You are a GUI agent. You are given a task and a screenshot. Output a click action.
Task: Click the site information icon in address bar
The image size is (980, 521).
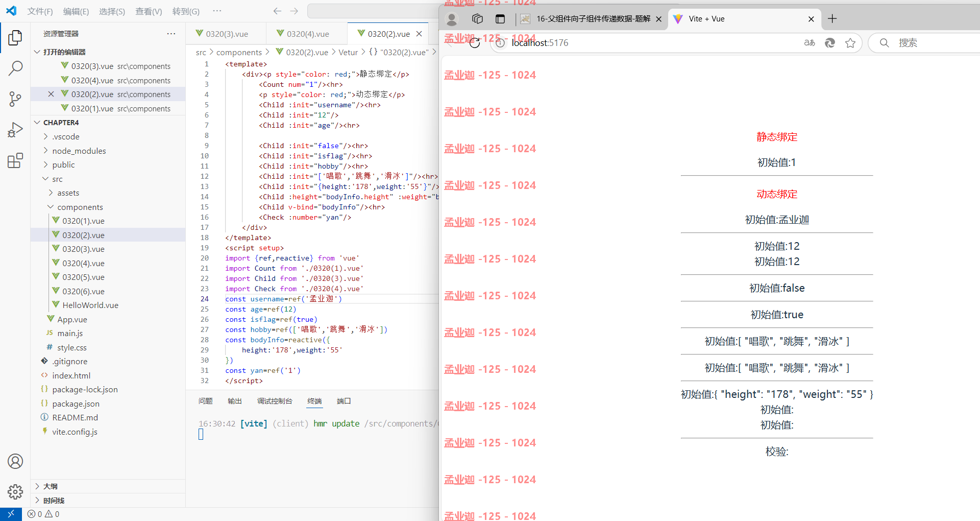coord(500,43)
